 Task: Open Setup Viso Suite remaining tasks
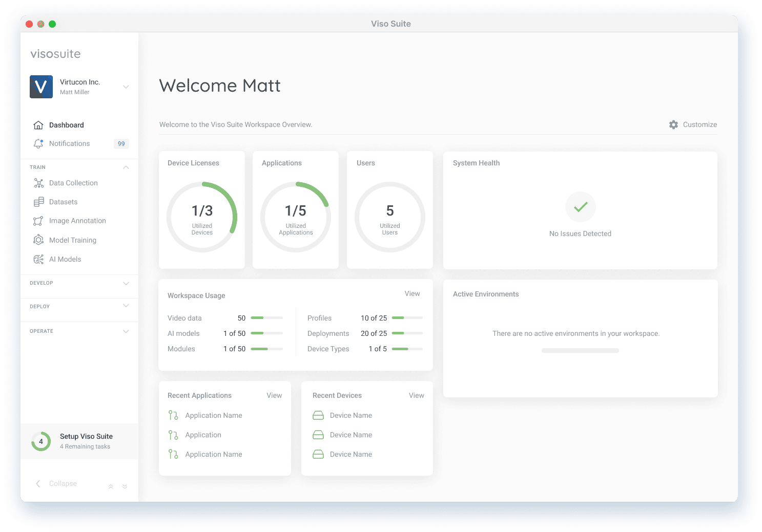pos(86,441)
